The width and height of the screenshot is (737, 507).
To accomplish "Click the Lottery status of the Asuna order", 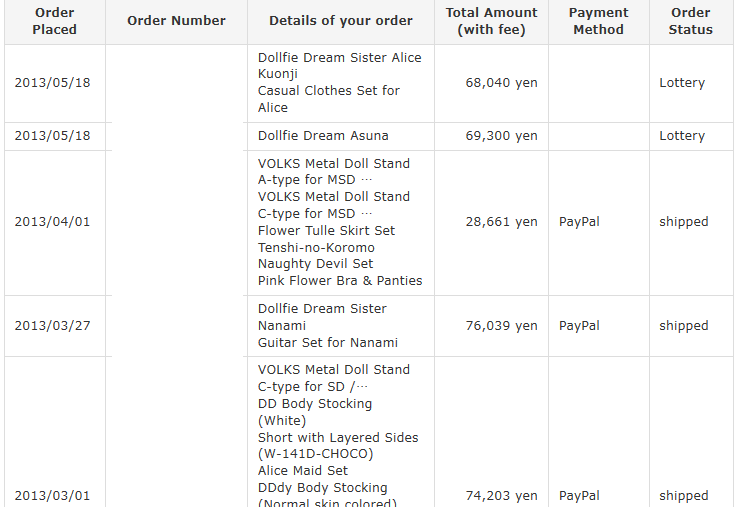I will pyautogui.click(x=682, y=136).
